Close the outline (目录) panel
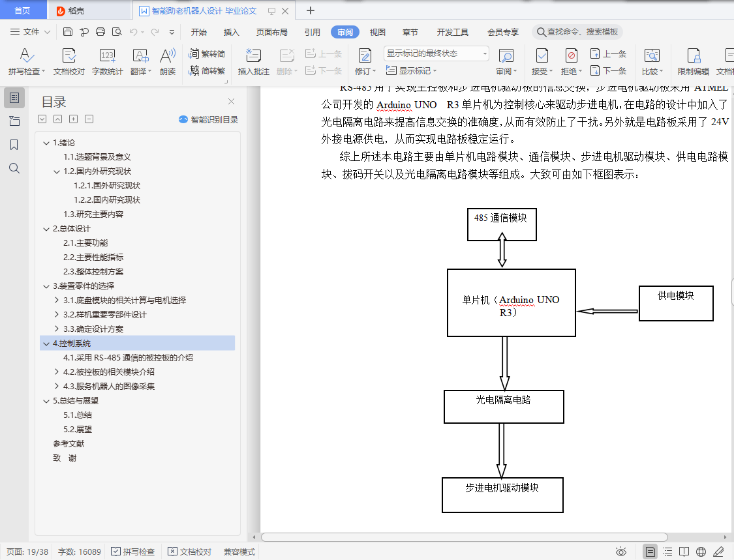The image size is (734, 560). [231, 101]
